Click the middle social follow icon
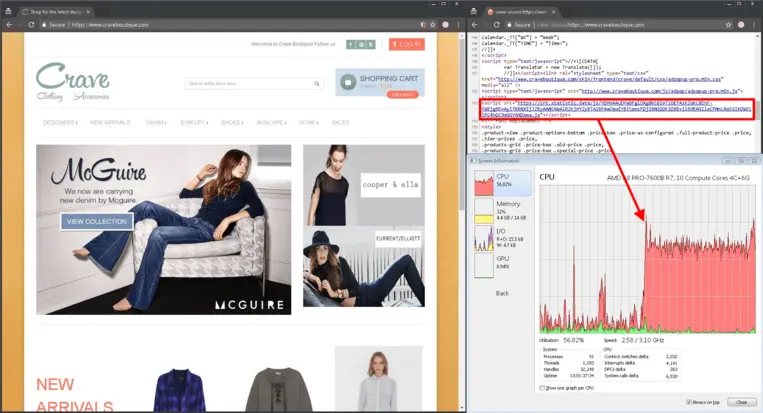763x413 pixels. point(361,44)
